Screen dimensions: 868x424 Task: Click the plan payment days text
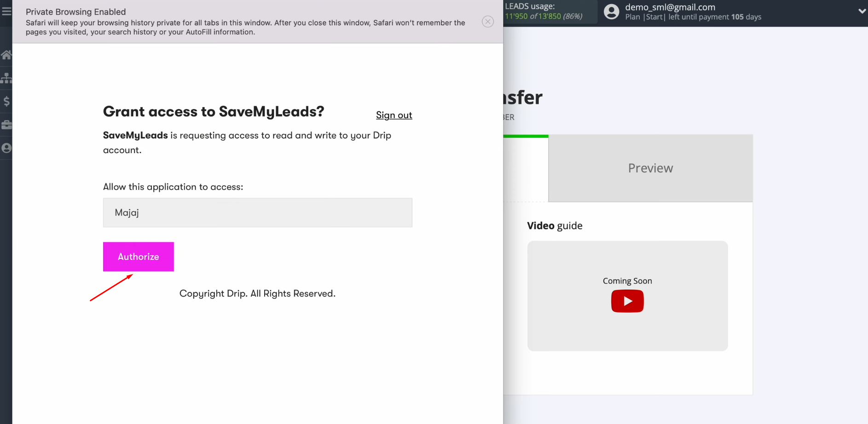(x=693, y=17)
